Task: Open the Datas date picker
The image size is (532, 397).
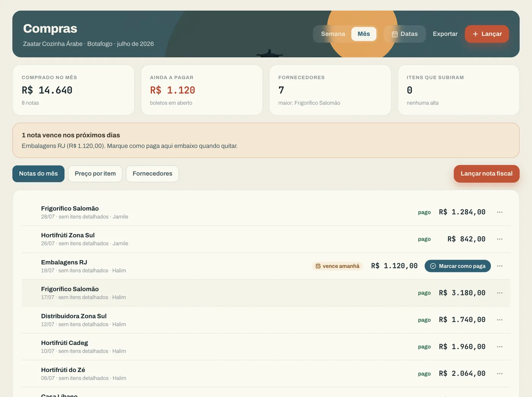Action: 405,34
